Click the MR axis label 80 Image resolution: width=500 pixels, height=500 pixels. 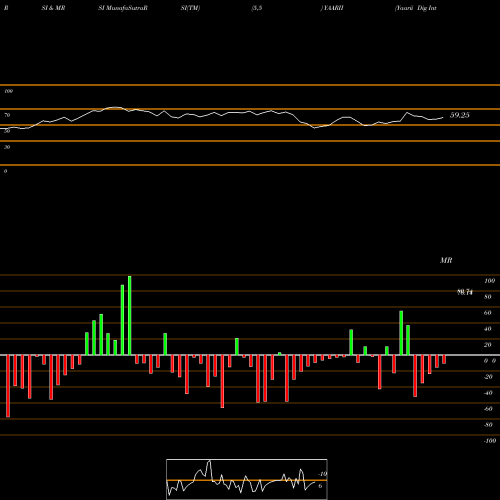tap(487, 297)
